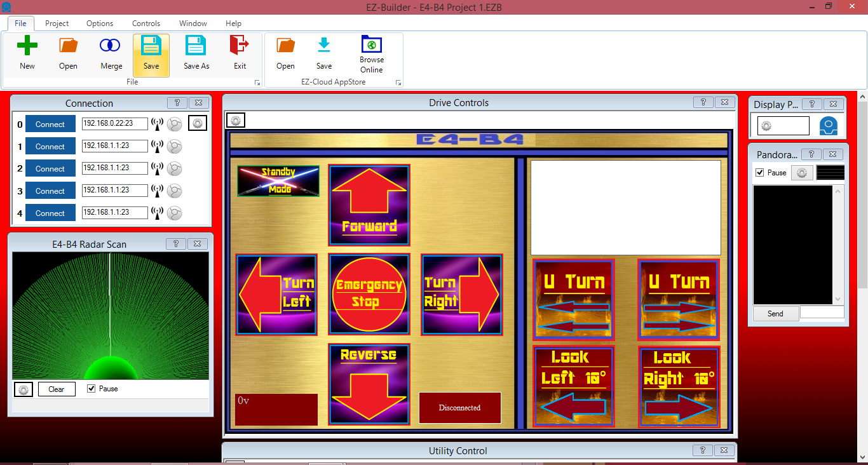The image size is (868, 465).
Task: Open the EZ-Cloud AppStore group expander
Action: point(398,83)
